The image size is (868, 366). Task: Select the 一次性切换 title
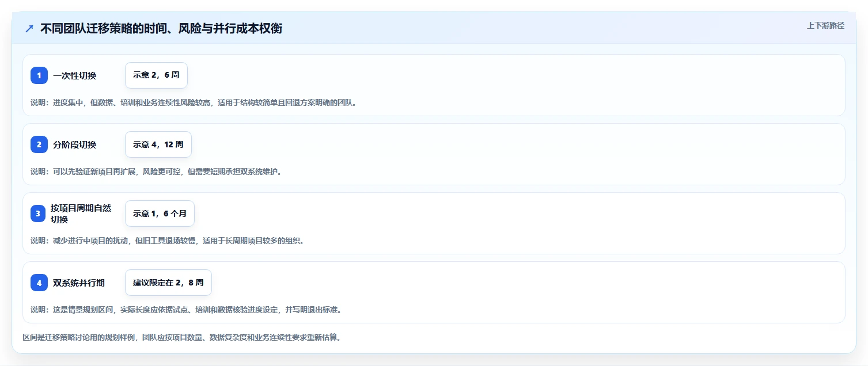(x=75, y=75)
